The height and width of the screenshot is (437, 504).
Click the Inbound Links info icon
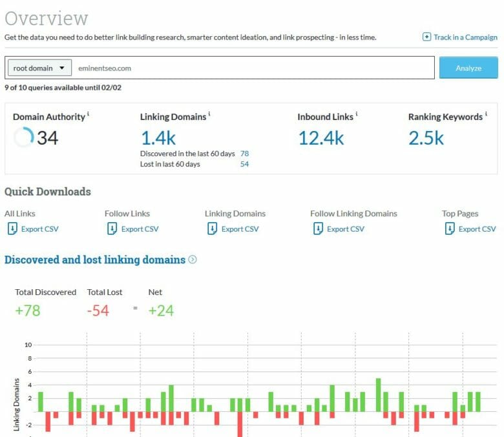point(357,115)
